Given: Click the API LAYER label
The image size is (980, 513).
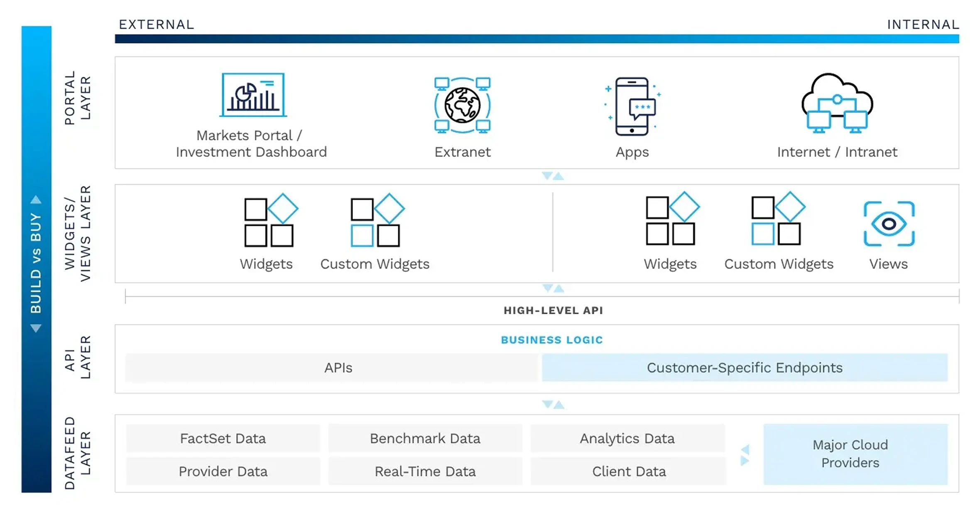Looking at the screenshot, I should (78, 357).
